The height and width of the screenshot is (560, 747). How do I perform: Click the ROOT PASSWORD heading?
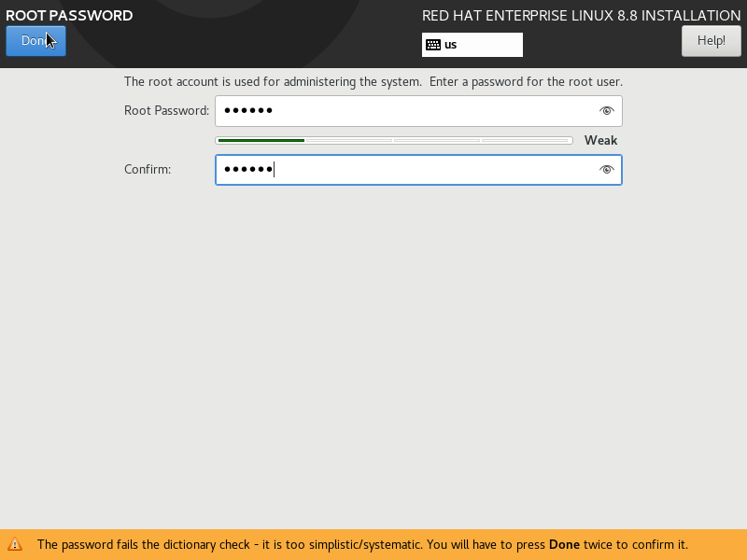(x=69, y=16)
